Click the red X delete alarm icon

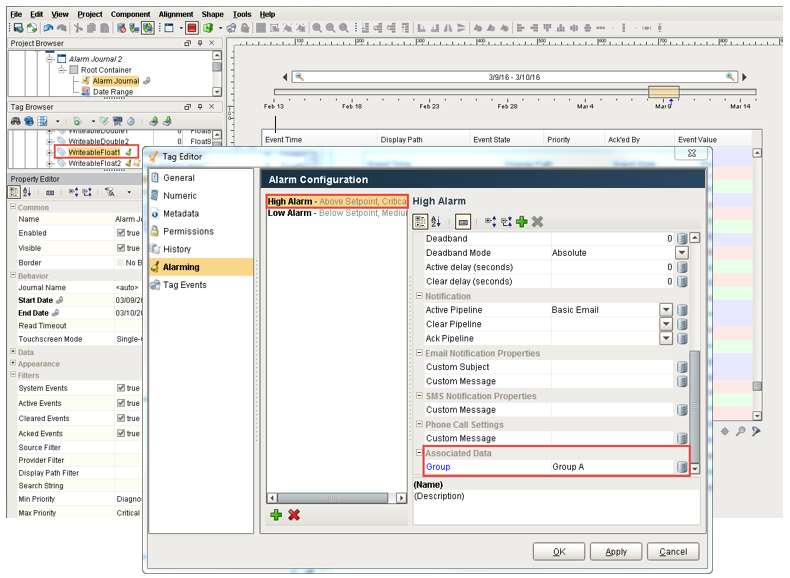point(294,515)
